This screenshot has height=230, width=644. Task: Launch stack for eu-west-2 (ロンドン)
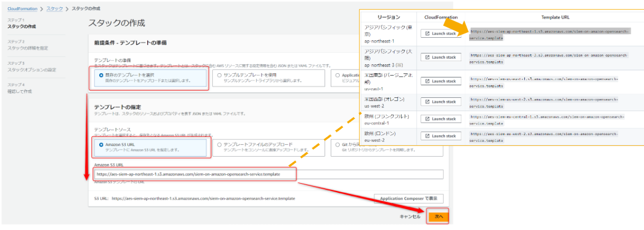441,136
